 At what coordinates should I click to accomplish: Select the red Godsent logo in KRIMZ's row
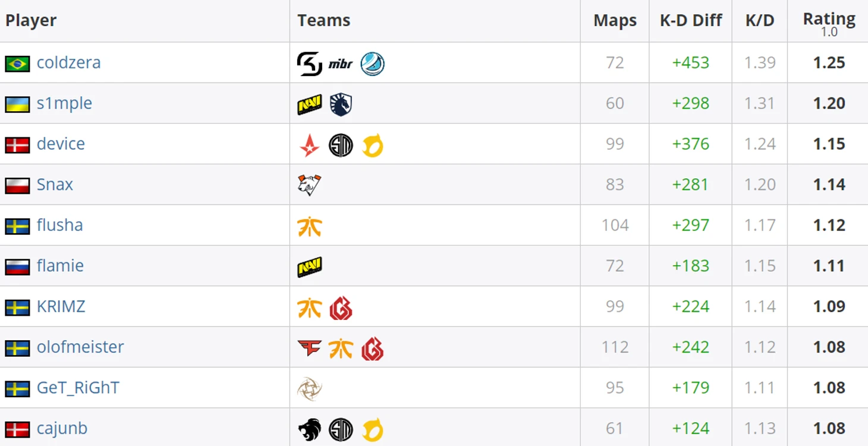click(341, 307)
